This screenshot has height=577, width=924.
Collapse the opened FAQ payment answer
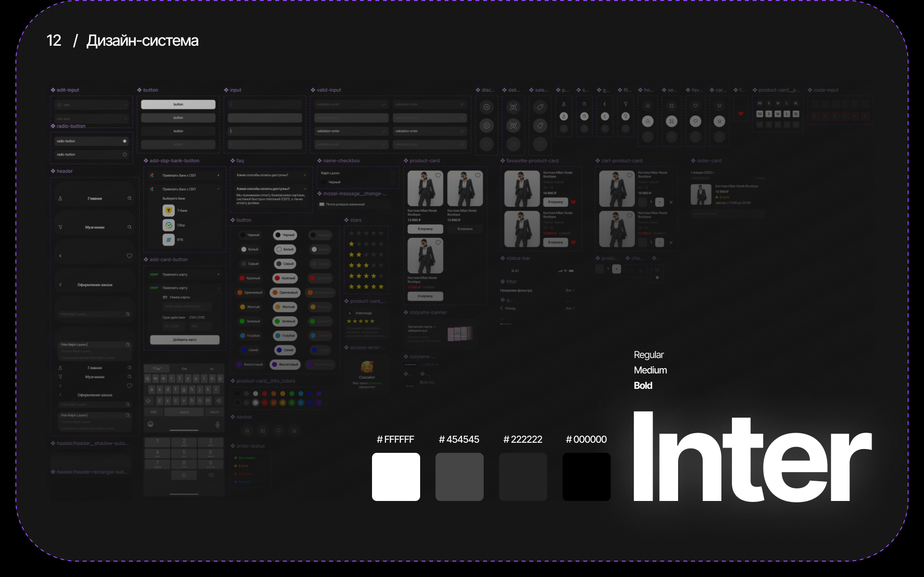305,189
